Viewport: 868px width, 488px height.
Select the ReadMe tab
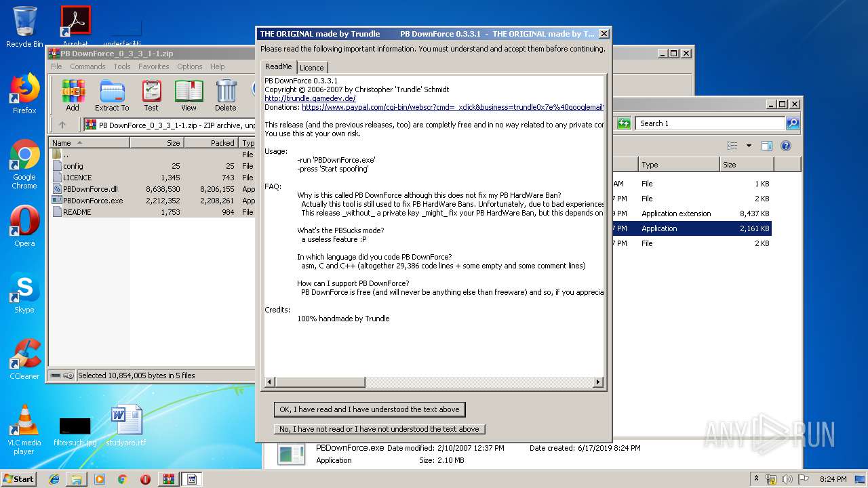coord(279,66)
